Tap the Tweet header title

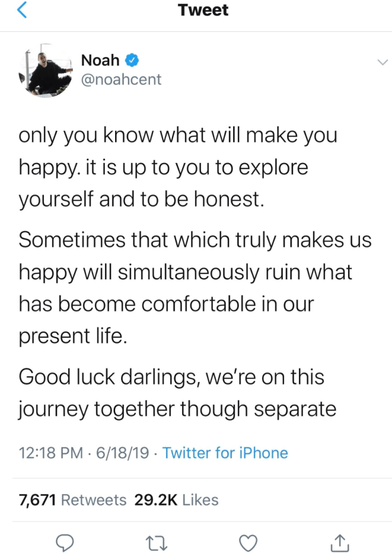(203, 10)
